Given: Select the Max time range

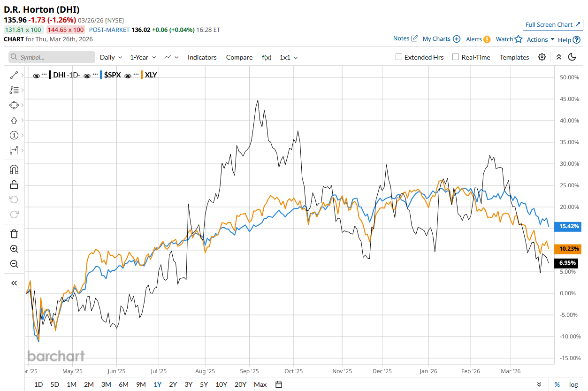Looking at the screenshot, I should pos(260,384).
